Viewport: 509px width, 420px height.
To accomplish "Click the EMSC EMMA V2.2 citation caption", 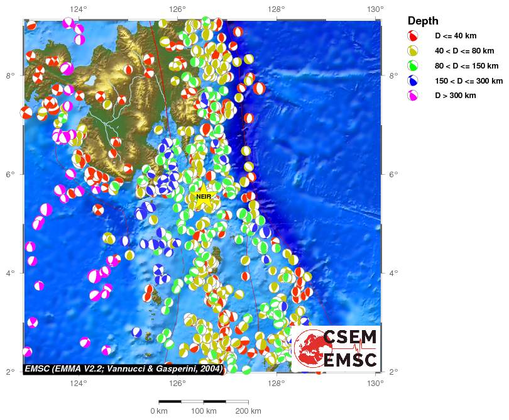I will pos(123,368).
